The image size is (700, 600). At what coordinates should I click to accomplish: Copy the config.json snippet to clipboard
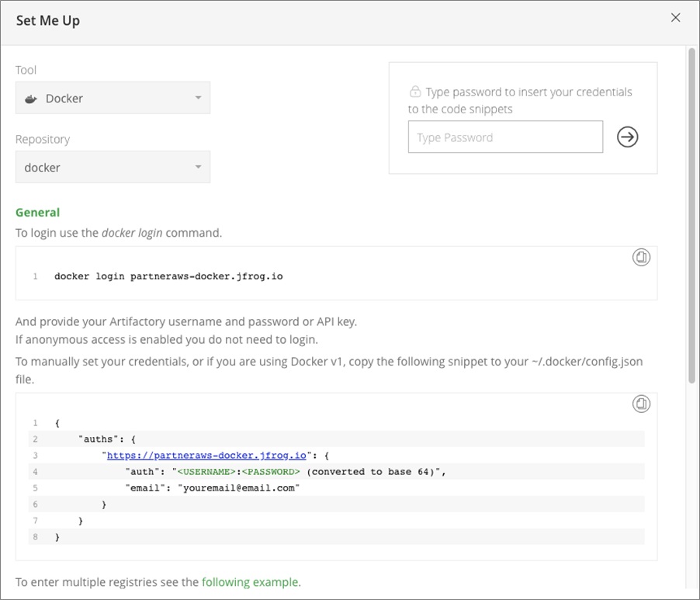pyautogui.click(x=641, y=404)
